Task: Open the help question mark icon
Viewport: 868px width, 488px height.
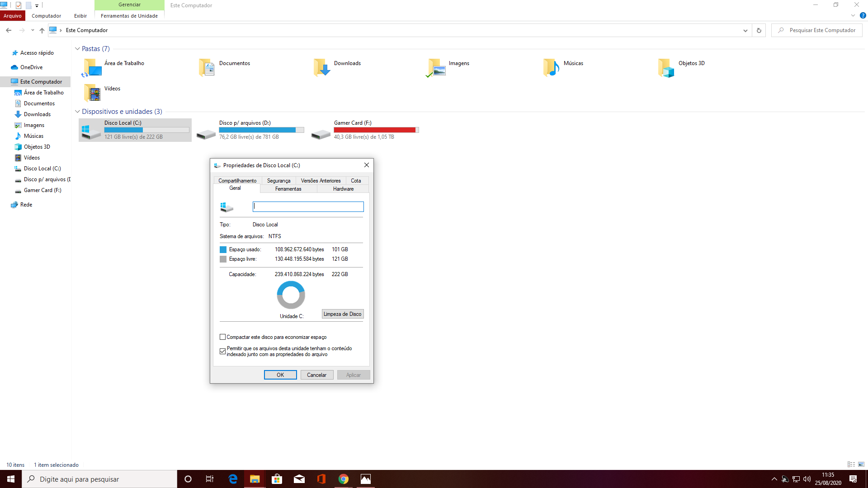Action: (863, 15)
